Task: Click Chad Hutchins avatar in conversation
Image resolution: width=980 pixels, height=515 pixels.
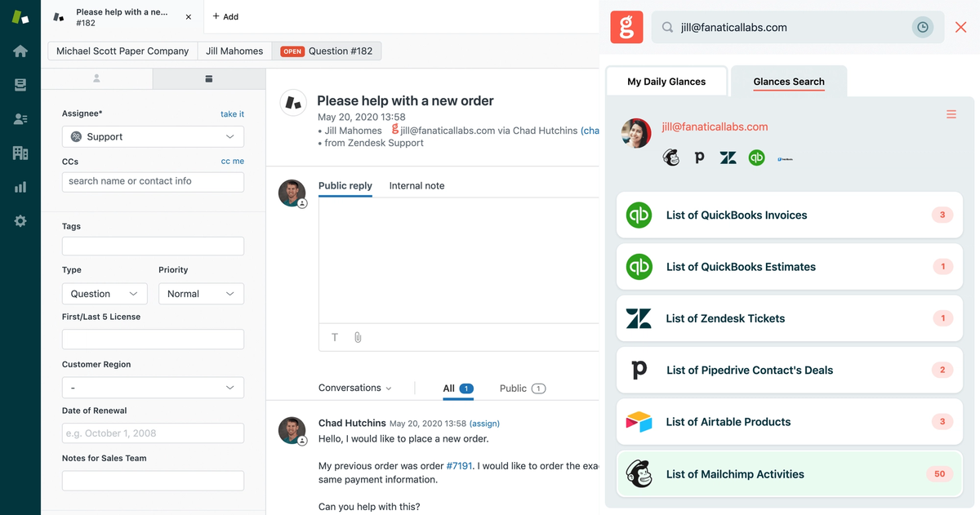Action: tap(292, 430)
